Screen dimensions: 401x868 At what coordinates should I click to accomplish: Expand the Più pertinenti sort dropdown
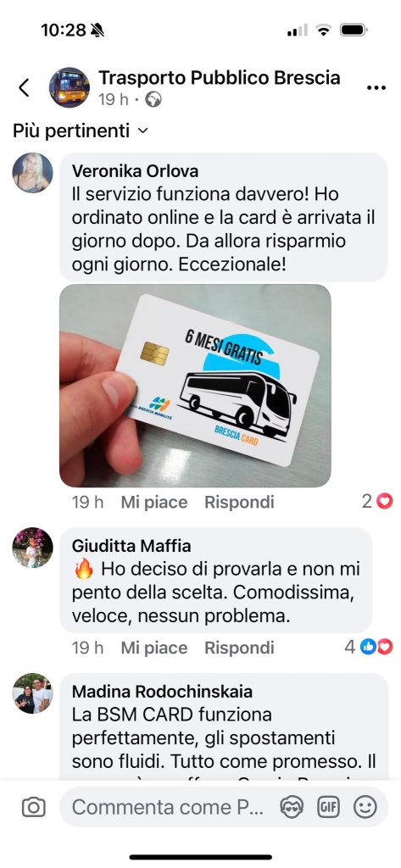point(81,131)
